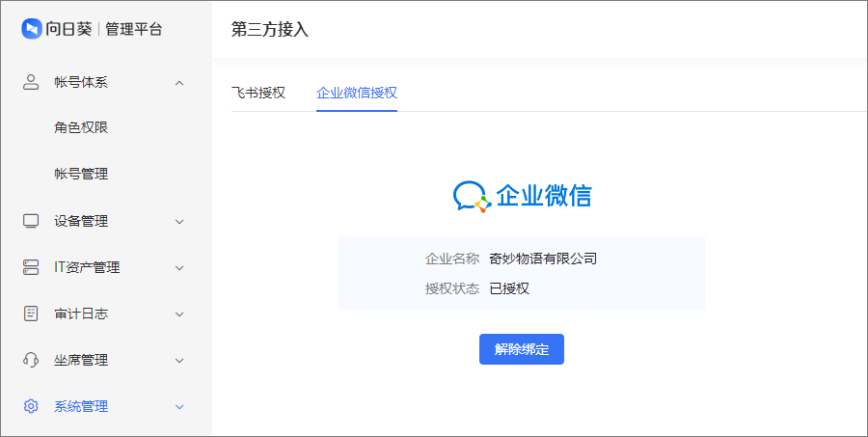Collapse the 帐号体系 chevron
Image resolution: width=868 pixels, height=437 pixels.
179,83
